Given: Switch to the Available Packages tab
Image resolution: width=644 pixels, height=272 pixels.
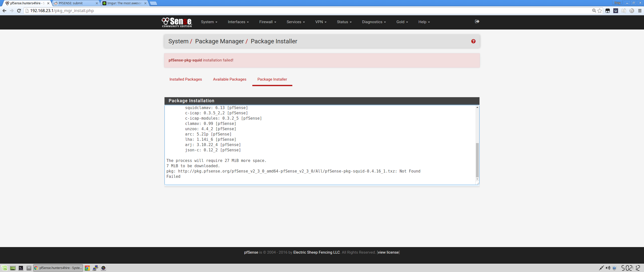Looking at the screenshot, I should pyautogui.click(x=229, y=79).
